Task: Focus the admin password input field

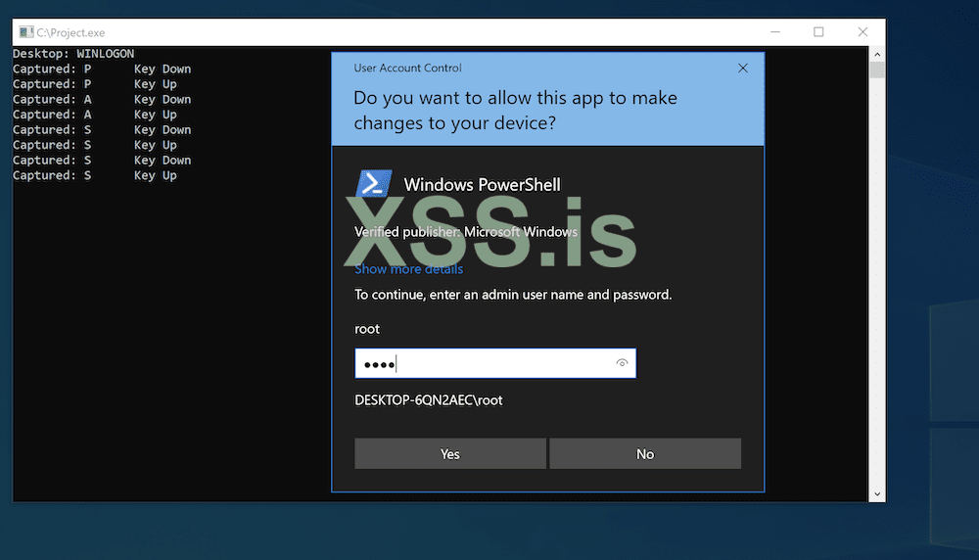Action: coord(495,363)
